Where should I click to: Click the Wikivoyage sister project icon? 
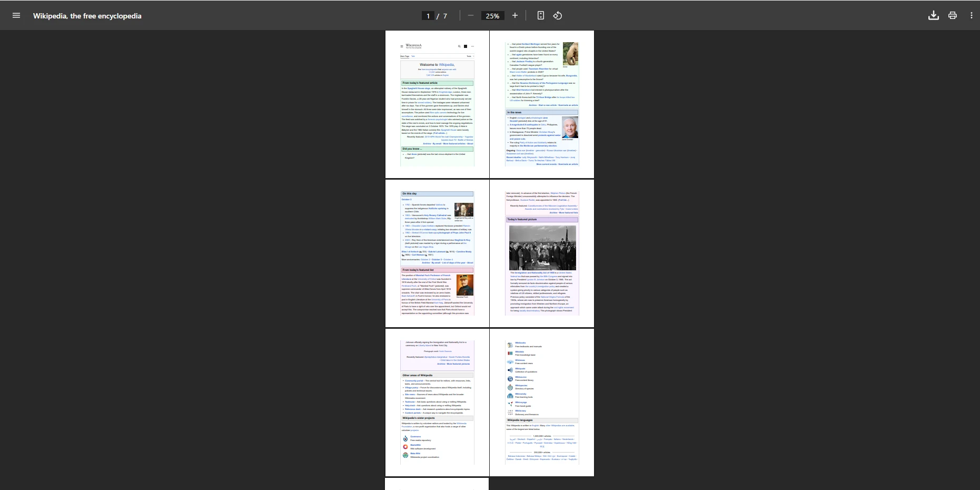click(x=510, y=404)
